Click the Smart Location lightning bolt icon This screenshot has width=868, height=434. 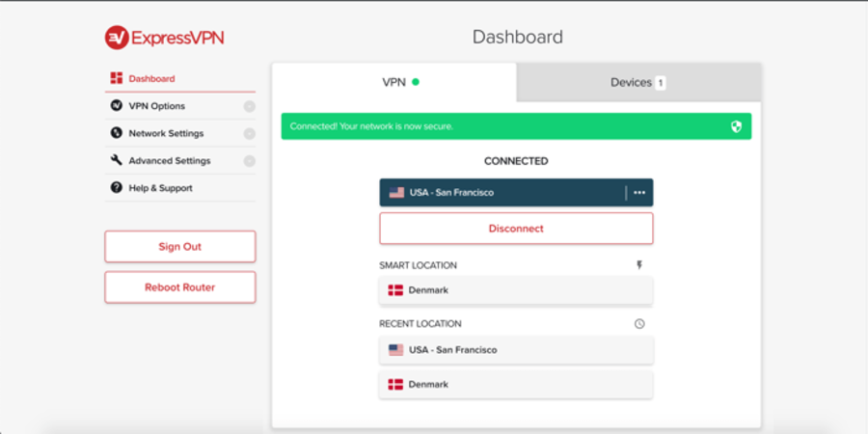click(638, 265)
